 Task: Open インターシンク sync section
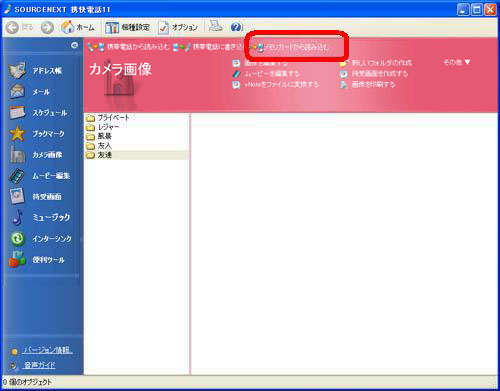pyautogui.click(x=40, y=238)
